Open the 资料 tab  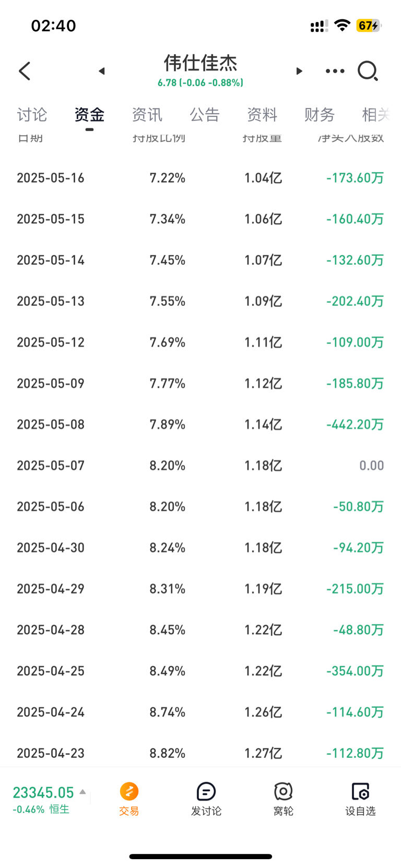[262, 114]
